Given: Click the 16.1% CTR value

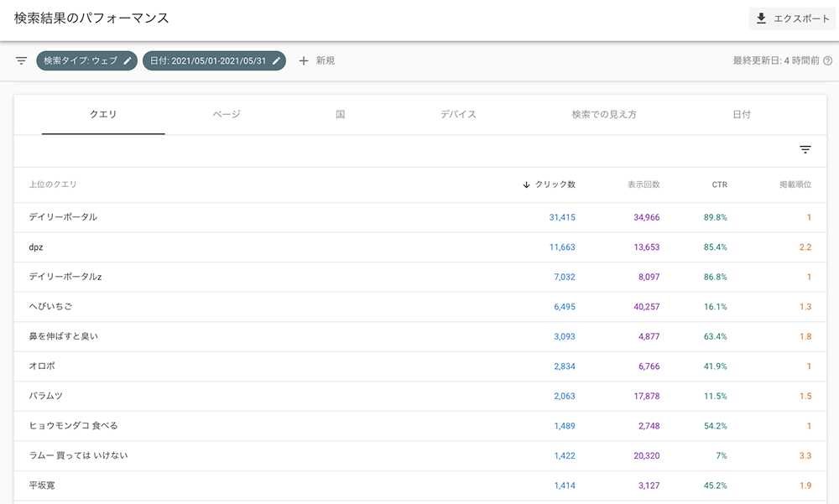Looking at the screenshot, I should click(716, 307).
